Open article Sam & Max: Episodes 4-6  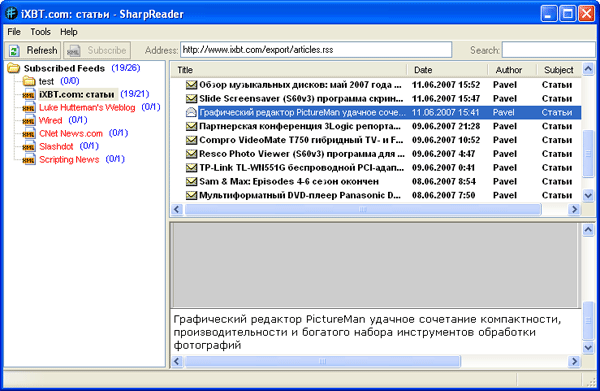(289, 181)
